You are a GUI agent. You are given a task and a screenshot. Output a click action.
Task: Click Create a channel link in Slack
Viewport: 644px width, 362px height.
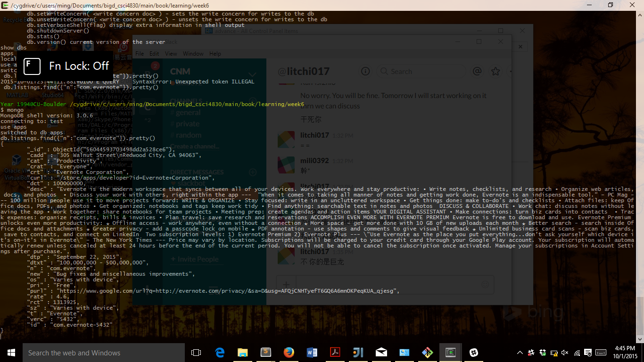[195, 147]
